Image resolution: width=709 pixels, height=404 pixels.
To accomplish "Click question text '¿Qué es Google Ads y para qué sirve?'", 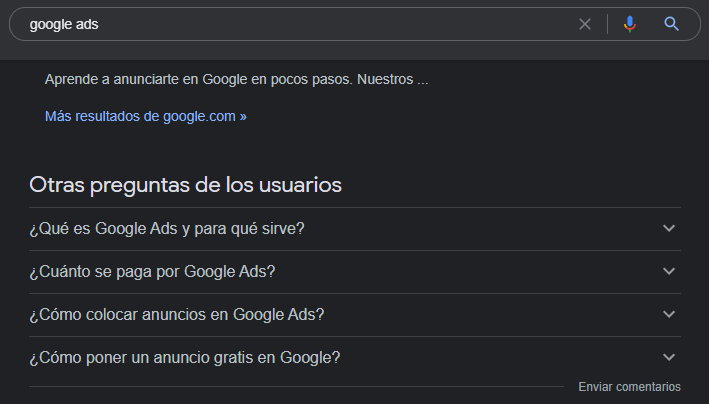I will tap(167, 228).
